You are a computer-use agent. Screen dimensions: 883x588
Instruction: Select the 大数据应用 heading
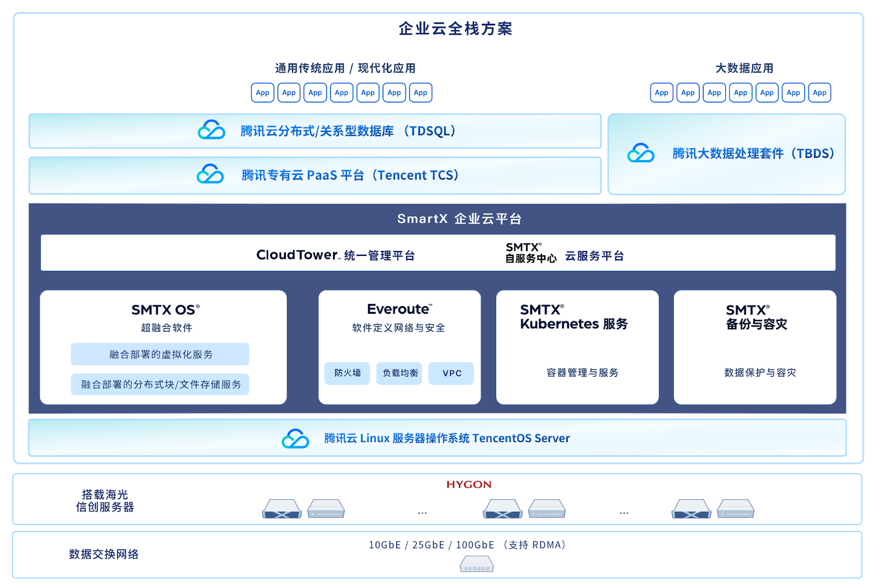[744, 68]
